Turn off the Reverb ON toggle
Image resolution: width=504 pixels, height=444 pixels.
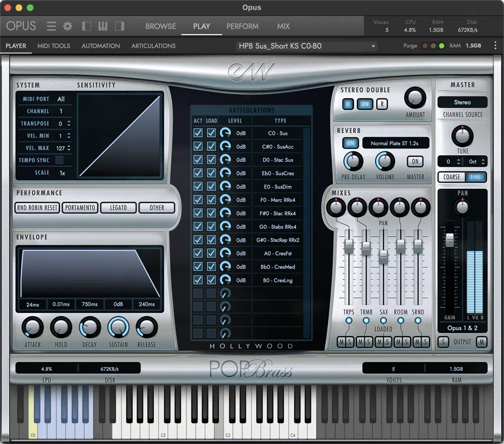350,143
